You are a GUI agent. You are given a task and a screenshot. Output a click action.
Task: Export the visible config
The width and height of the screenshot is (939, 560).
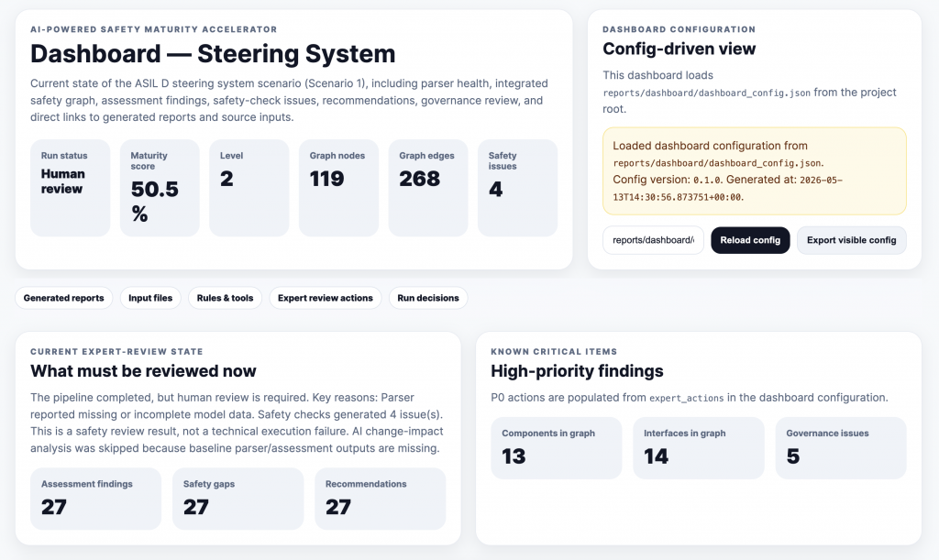coord(851,240)
